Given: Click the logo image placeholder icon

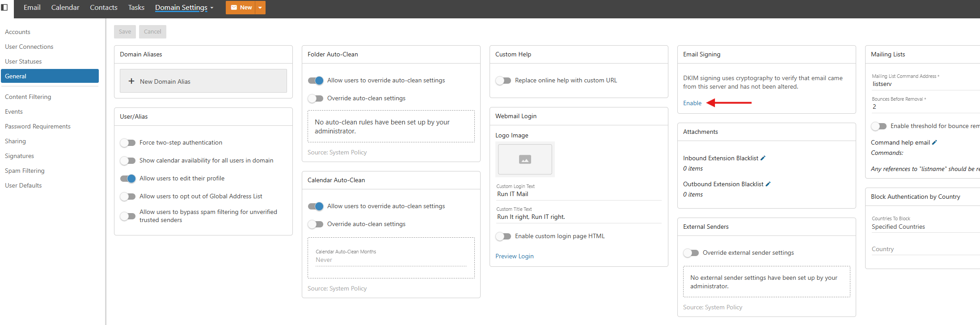Looking at the screenshot, I should coord(525,159).
